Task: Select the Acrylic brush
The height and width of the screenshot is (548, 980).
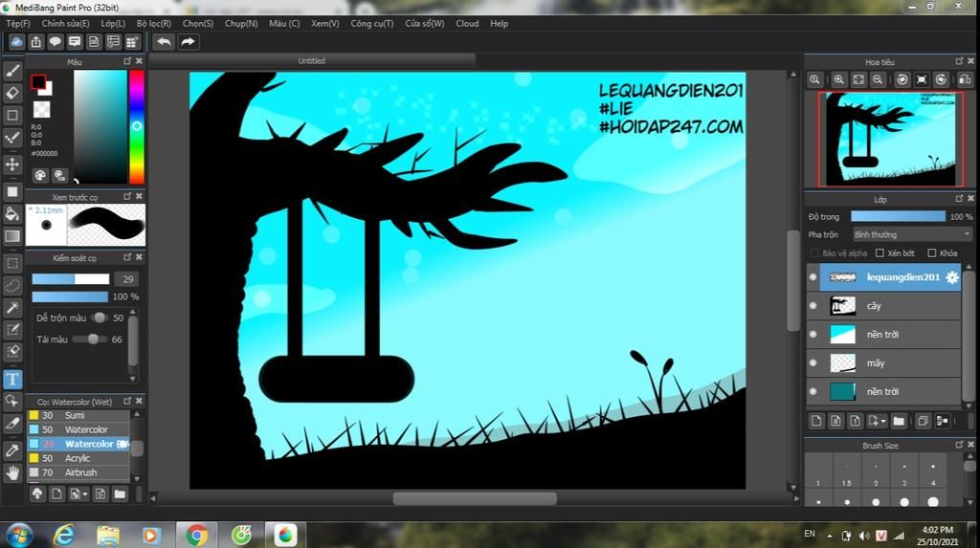Action: [x=78, y=458]
